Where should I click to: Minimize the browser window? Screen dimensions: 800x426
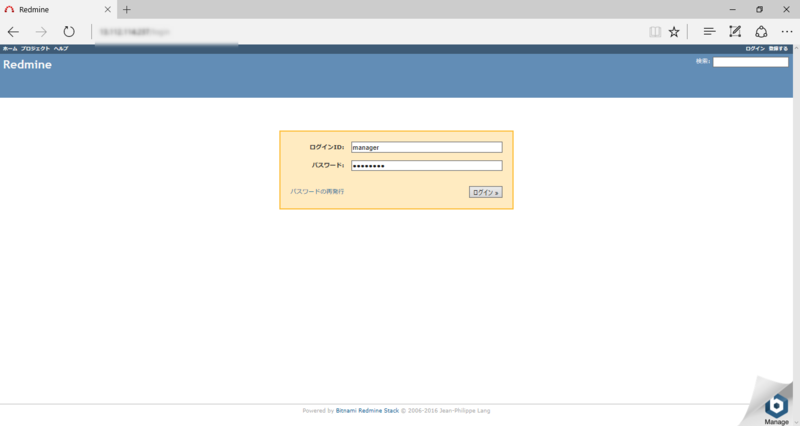point(733,9)
